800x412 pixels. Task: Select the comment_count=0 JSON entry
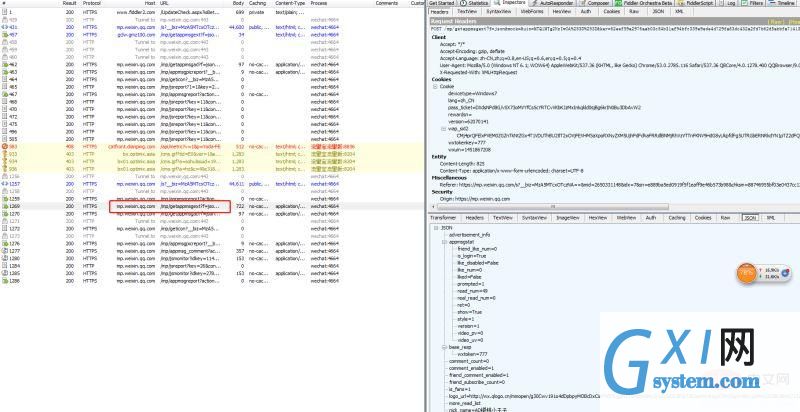coord(468,361)
